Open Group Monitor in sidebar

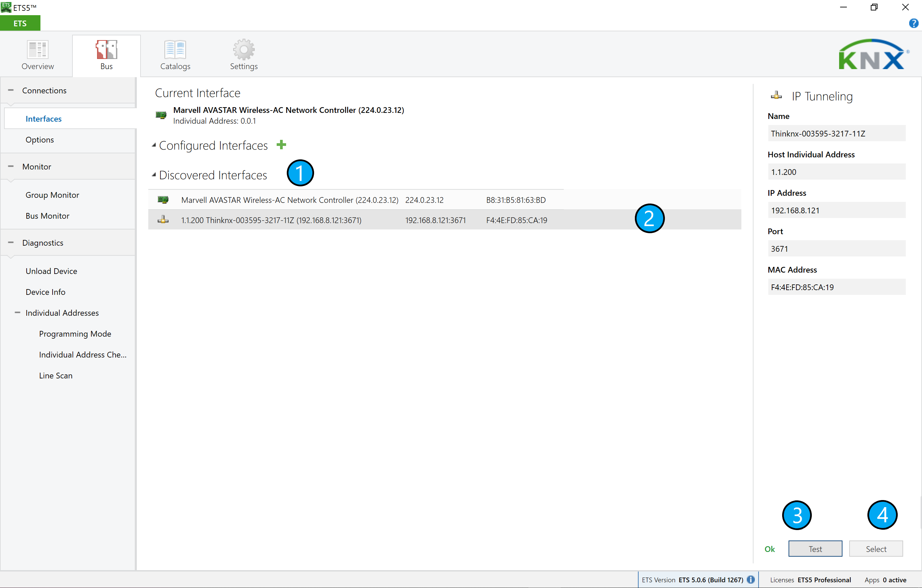[x=52, y=195]
